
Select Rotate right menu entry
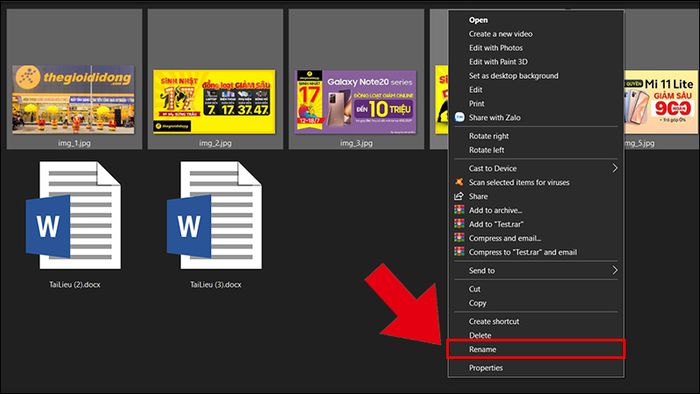536,136
